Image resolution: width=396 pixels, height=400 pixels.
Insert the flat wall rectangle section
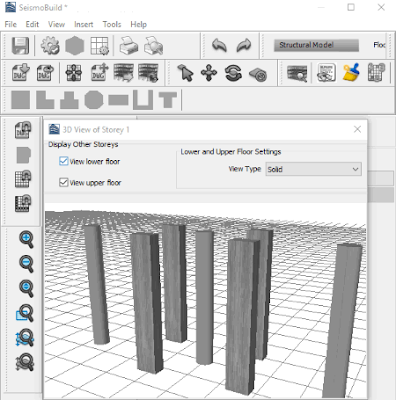118,100
